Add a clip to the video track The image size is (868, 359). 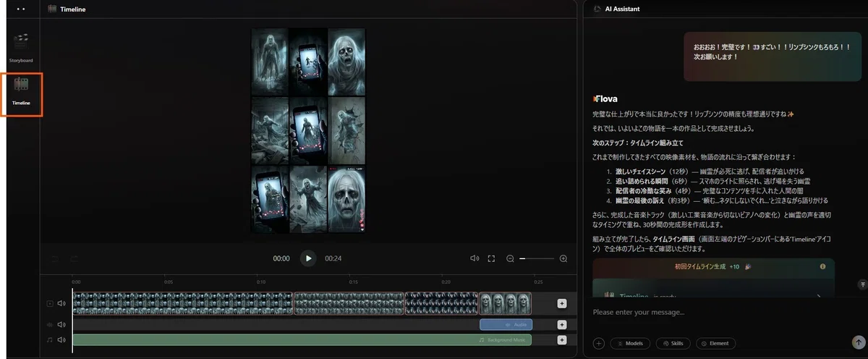pyautogui.click(x=562, y=304)
